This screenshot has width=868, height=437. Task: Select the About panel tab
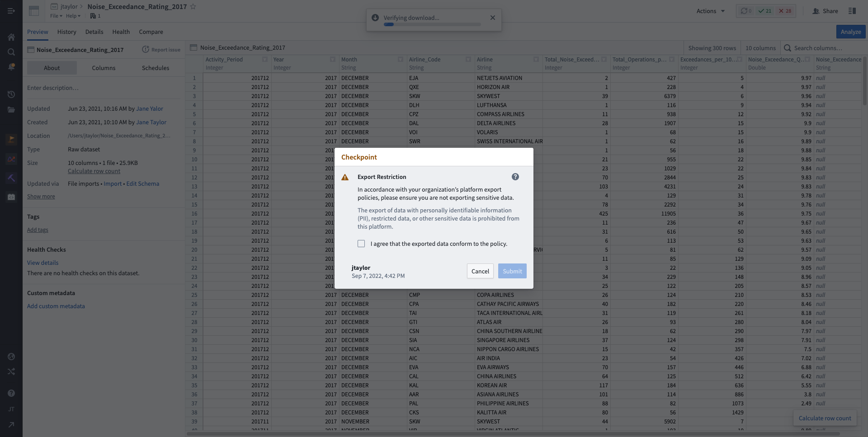(52, 68)
